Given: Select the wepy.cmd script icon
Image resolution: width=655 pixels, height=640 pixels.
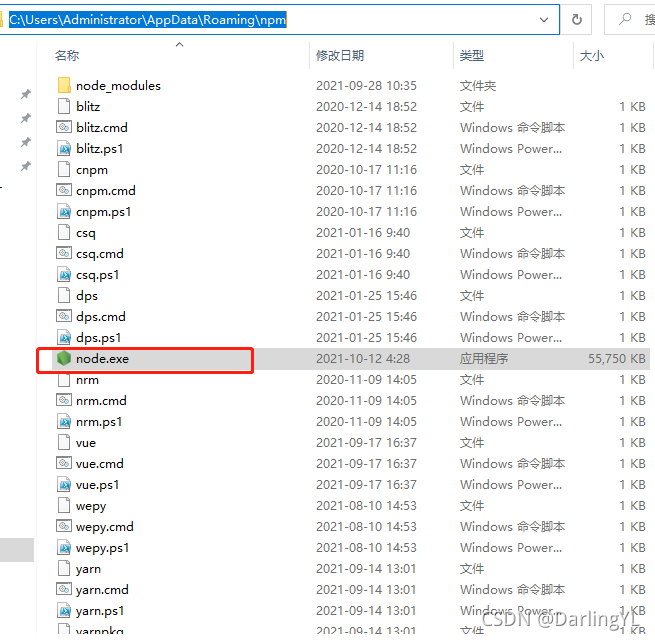Looking at the screenshot, I should 64,526.
